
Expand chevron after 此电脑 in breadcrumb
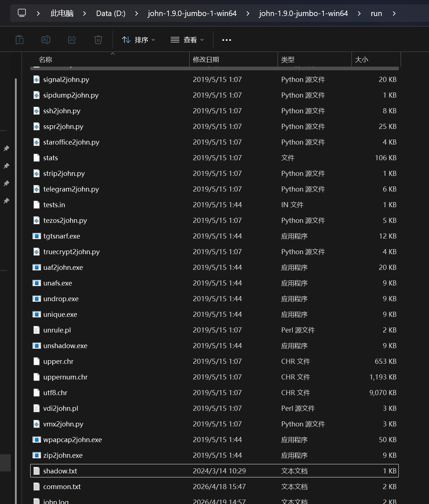[x=84, y=13]
